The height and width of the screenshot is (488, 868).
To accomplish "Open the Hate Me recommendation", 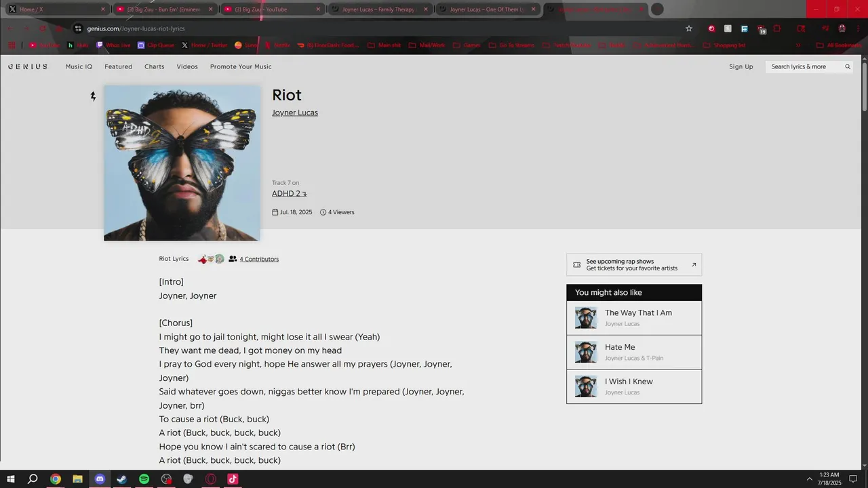I will tap(634, 352).
